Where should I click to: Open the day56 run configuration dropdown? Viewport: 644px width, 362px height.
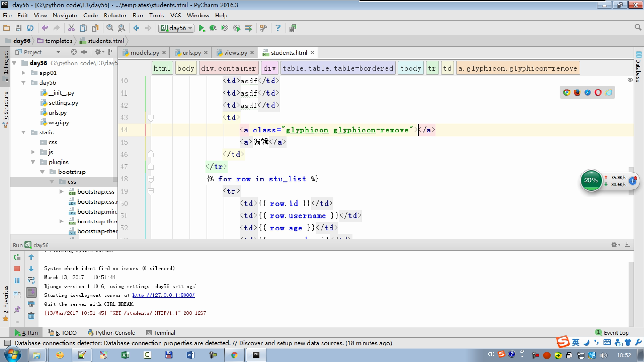(177, 28)
